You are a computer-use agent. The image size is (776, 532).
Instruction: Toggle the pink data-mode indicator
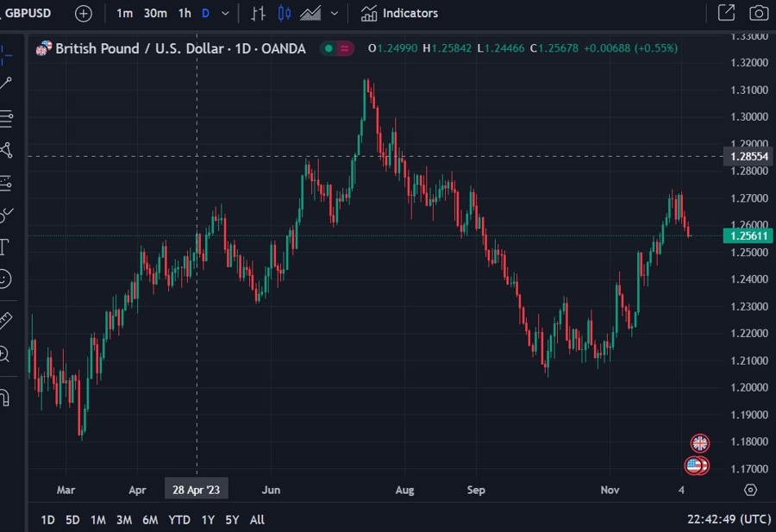coord(345,48)
